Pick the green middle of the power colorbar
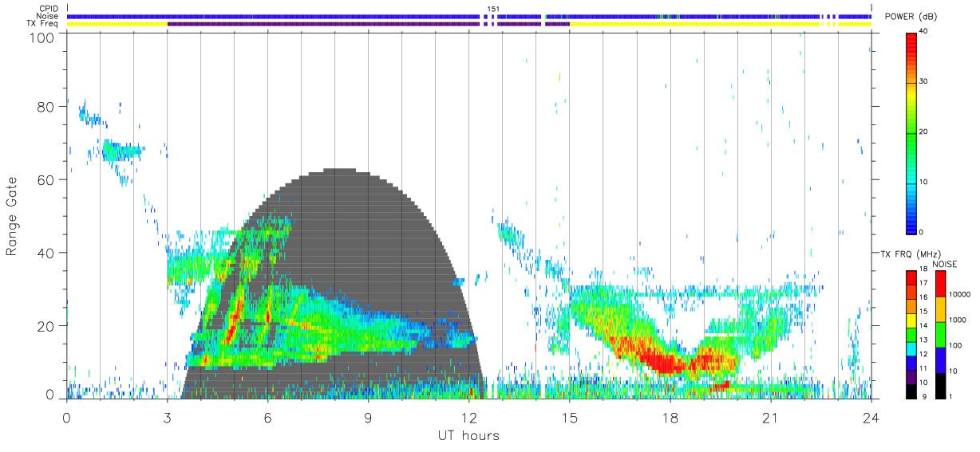Screen dimensions: 980x452 pyautogui.click(x=911, y=132)
